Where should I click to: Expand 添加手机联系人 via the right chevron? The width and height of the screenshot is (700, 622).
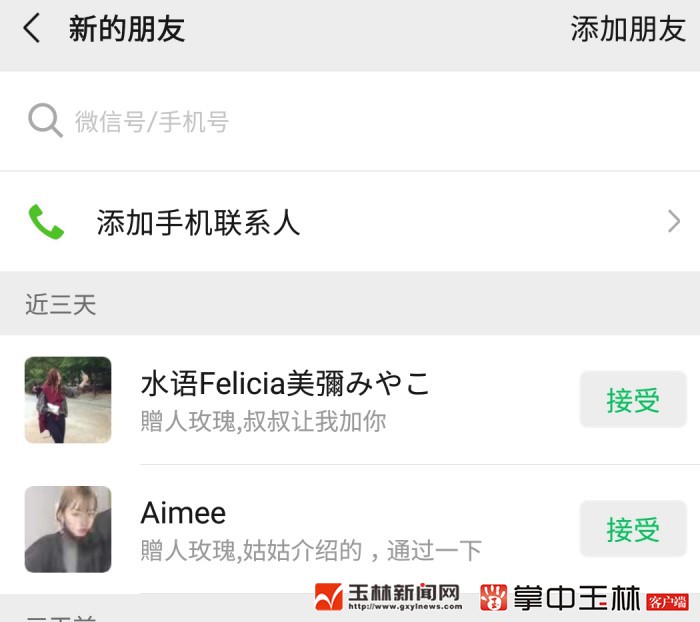[673, 221]
